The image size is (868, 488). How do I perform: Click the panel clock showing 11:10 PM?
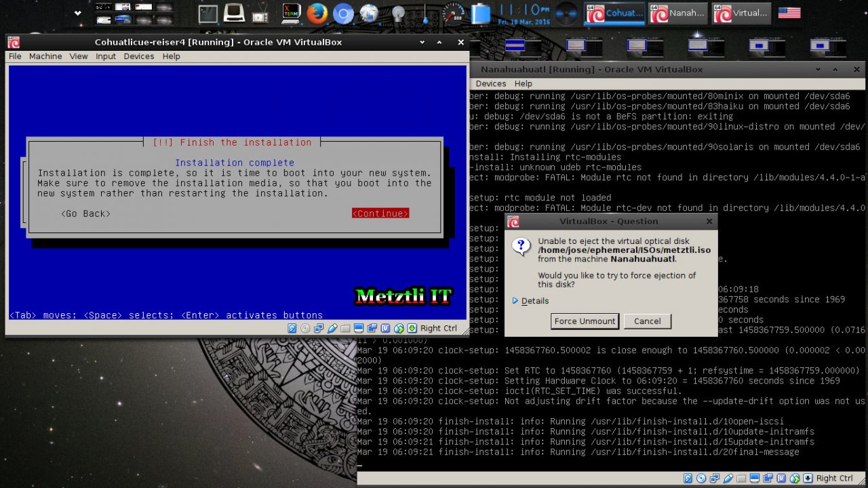[x=524, y=14]
